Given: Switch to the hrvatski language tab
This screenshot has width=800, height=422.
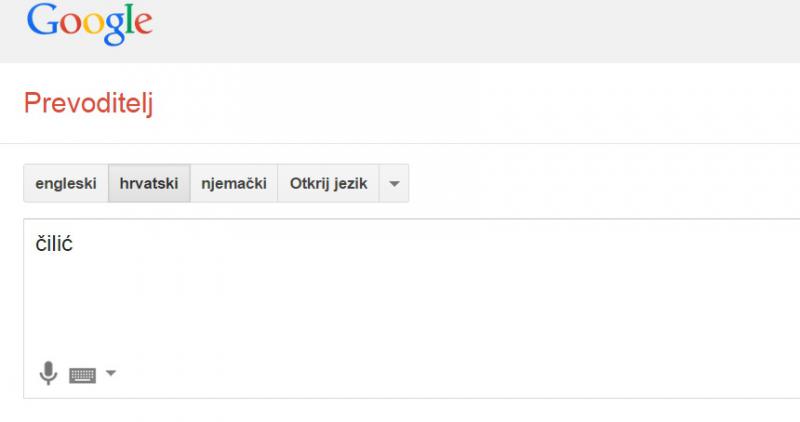Looking at the screenshot, I should click(x=149, y=184).
